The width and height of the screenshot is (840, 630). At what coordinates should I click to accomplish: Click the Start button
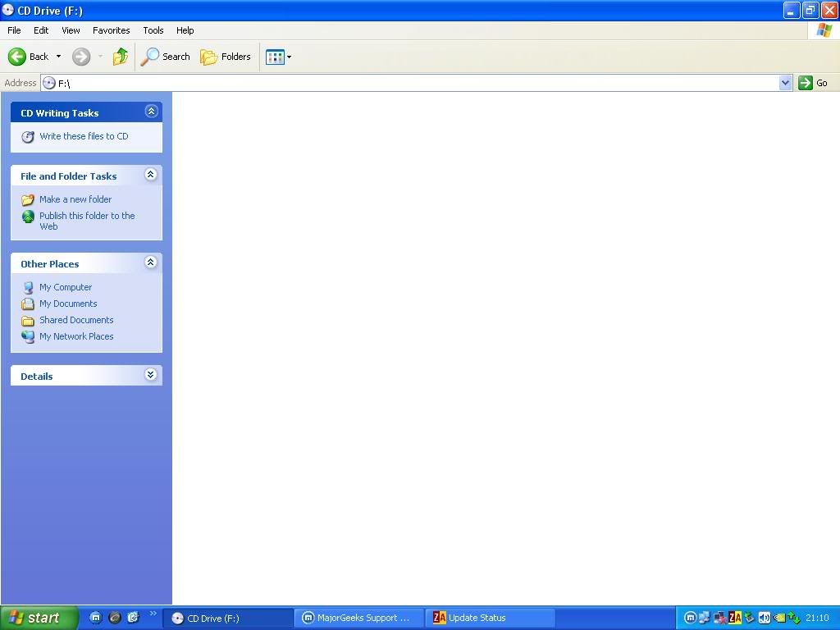point(39,619)
